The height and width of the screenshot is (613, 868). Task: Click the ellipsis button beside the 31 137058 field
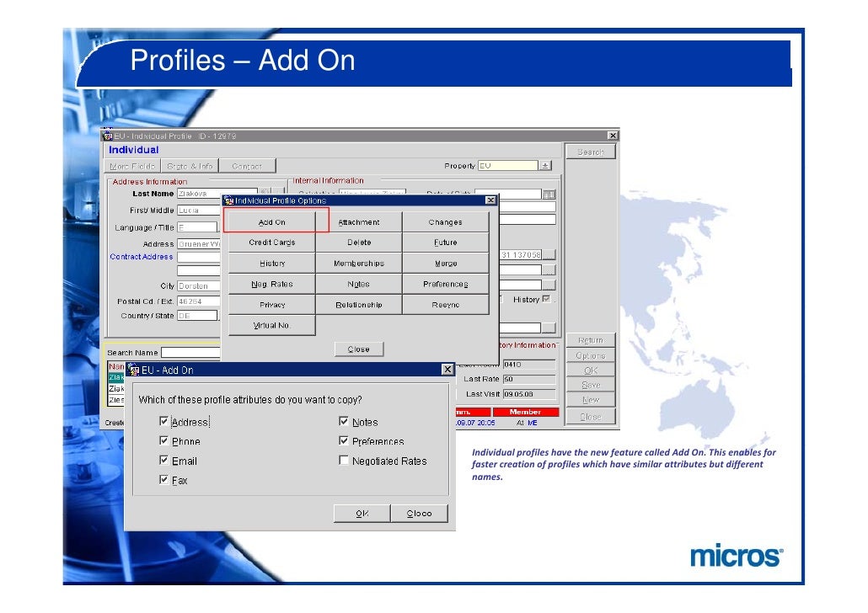[x=549, y=255]
